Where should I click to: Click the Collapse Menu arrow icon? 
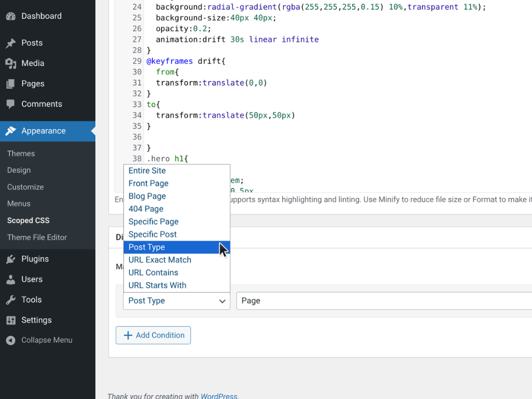pyautogui.click(x=11, y=340)
